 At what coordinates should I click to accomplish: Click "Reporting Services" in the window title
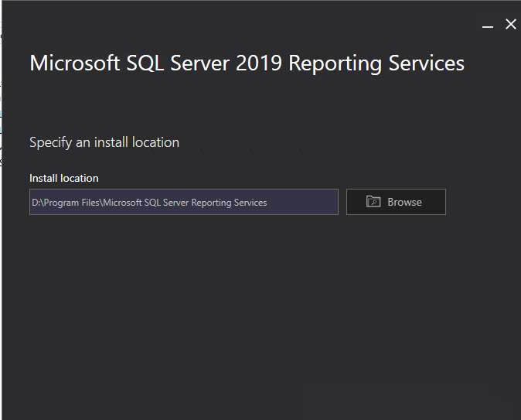click(x=376, y=63)
